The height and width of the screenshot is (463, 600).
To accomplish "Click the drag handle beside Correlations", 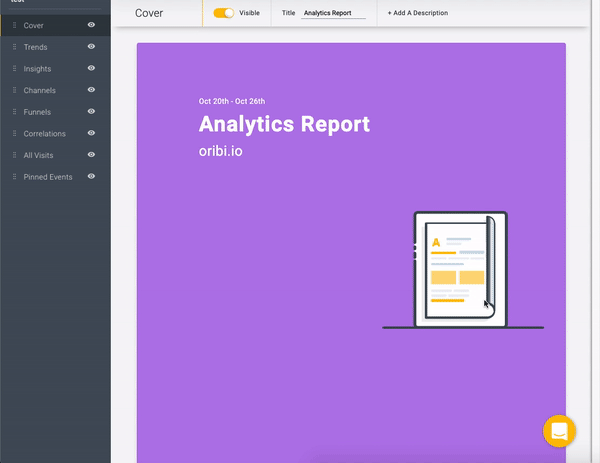I will pyautogui.click(x=15, y=134).
